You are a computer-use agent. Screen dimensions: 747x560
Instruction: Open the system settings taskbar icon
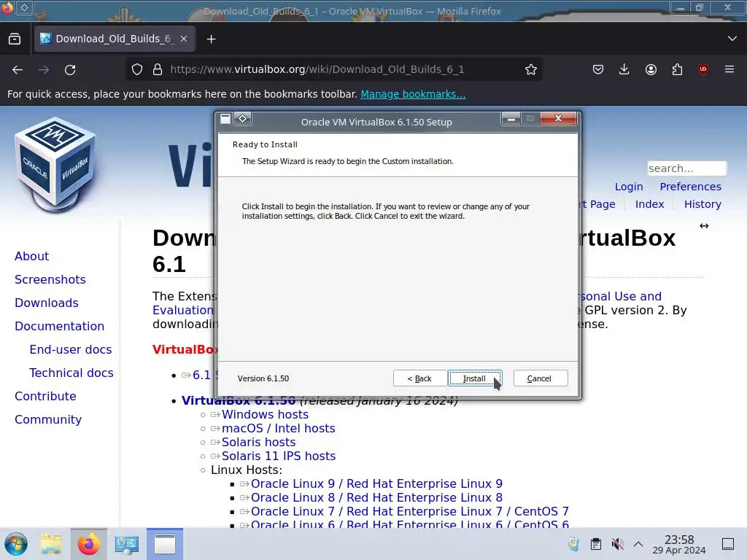[x=127, y=544]
